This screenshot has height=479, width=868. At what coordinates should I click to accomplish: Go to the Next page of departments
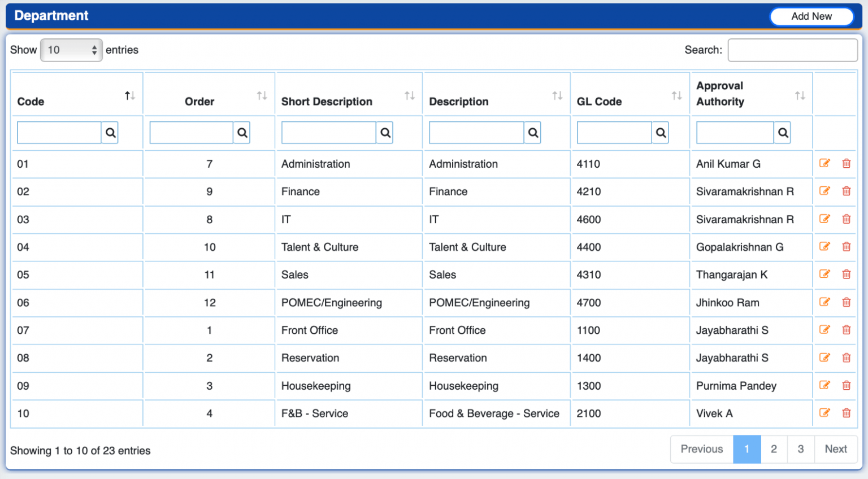(836, 449)
